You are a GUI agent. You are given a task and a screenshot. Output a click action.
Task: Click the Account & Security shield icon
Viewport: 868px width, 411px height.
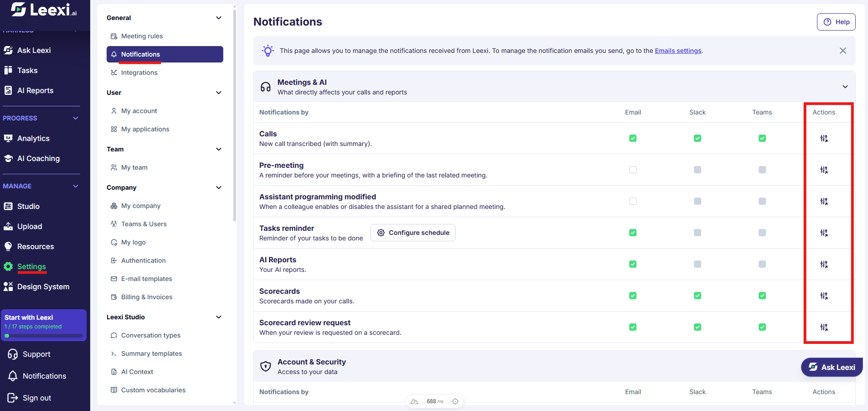coord(266,366)
